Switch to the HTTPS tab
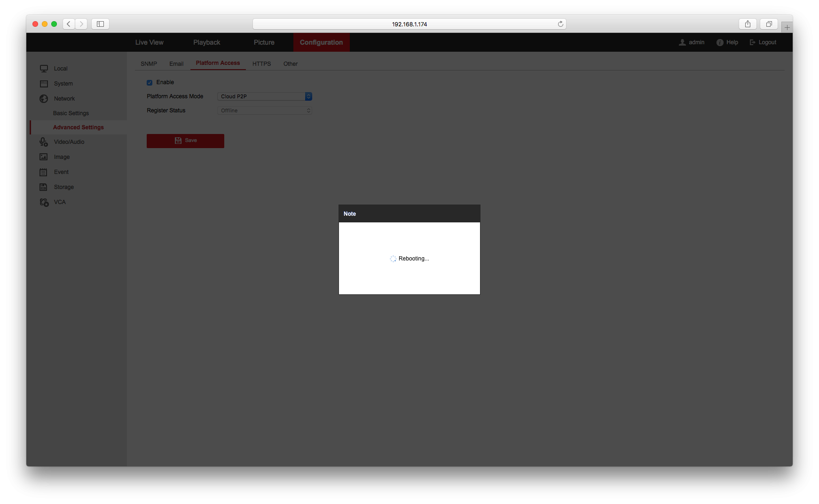This screenshot has height=504, width=819. coord(261,64)
